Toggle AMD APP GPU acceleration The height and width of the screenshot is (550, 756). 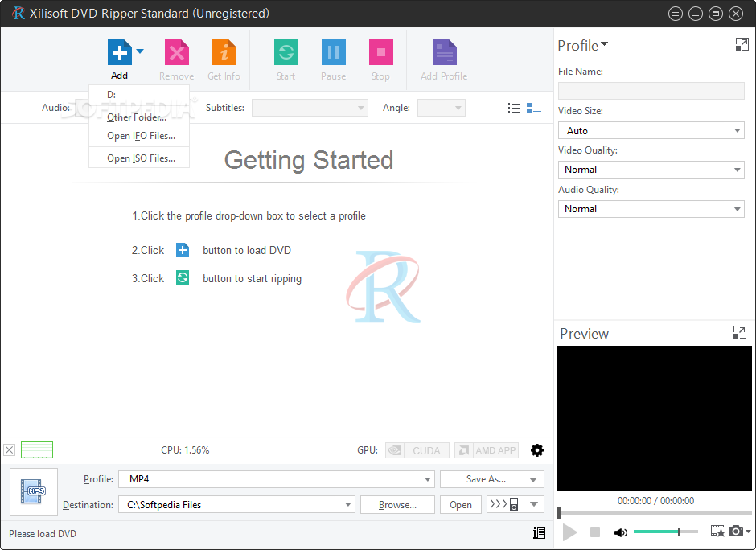(487, 450)
